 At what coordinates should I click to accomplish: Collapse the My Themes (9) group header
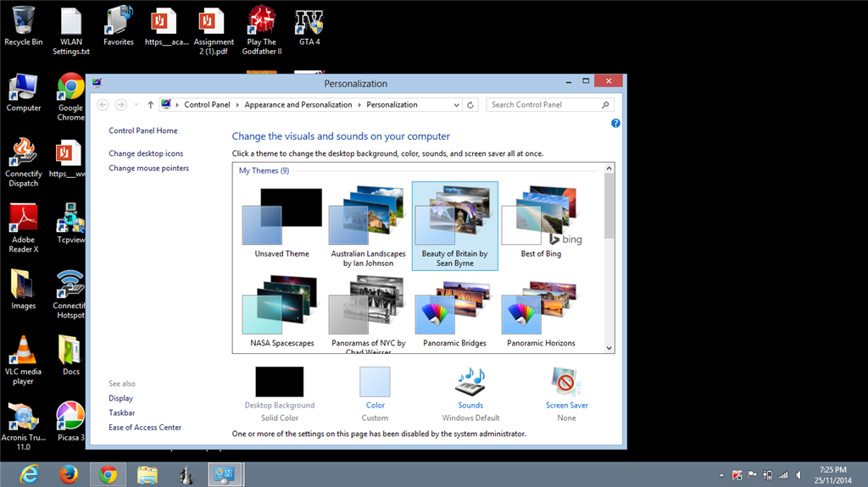(x=264, y=170)
